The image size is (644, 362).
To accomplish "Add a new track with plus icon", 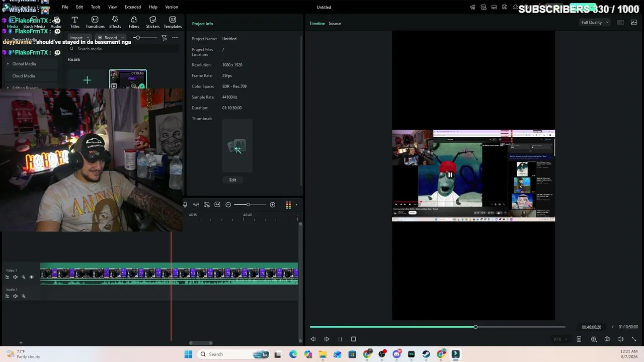I will 21,343.
